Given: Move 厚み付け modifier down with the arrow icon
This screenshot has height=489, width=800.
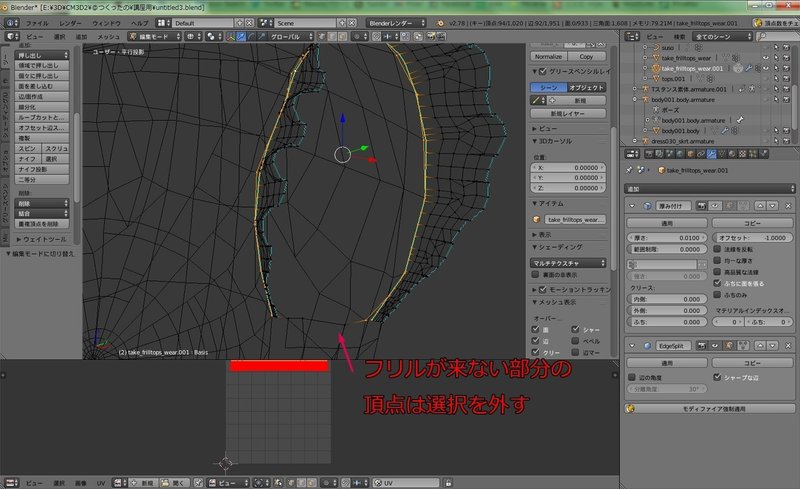Looking at the screenshot, I should coord(773,206).
